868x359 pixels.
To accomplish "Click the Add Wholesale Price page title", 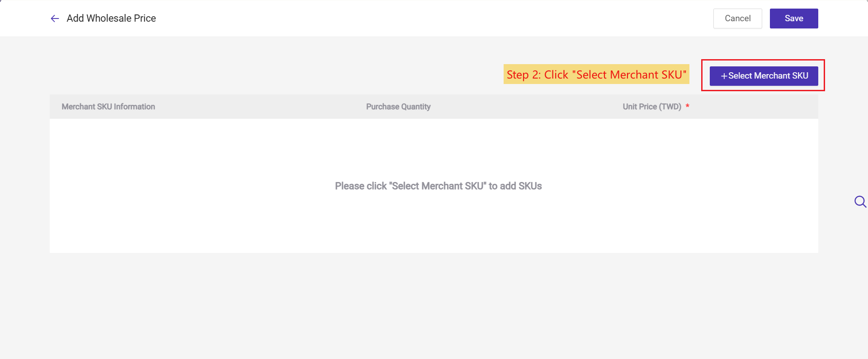I will pyautogui.click(x=111, y=19).
